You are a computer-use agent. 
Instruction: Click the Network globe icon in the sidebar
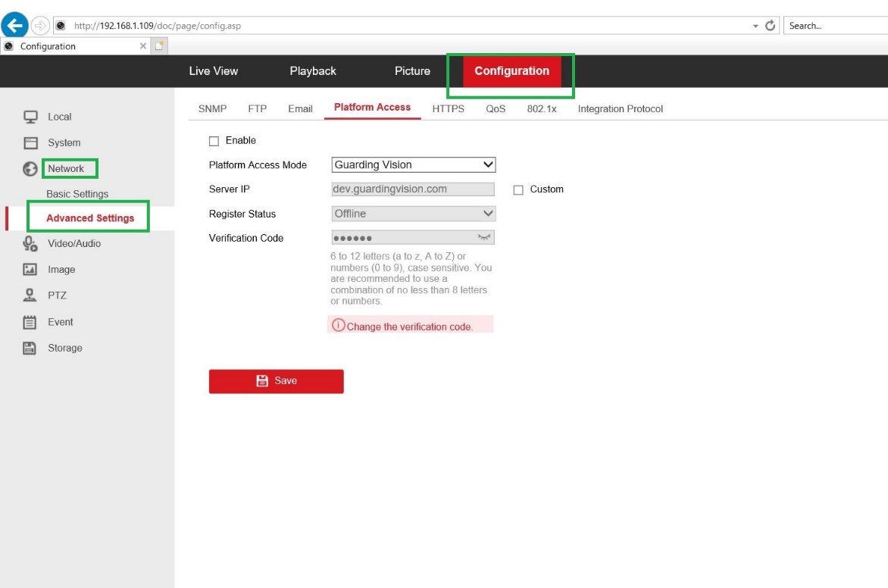[x=30, y=169]
